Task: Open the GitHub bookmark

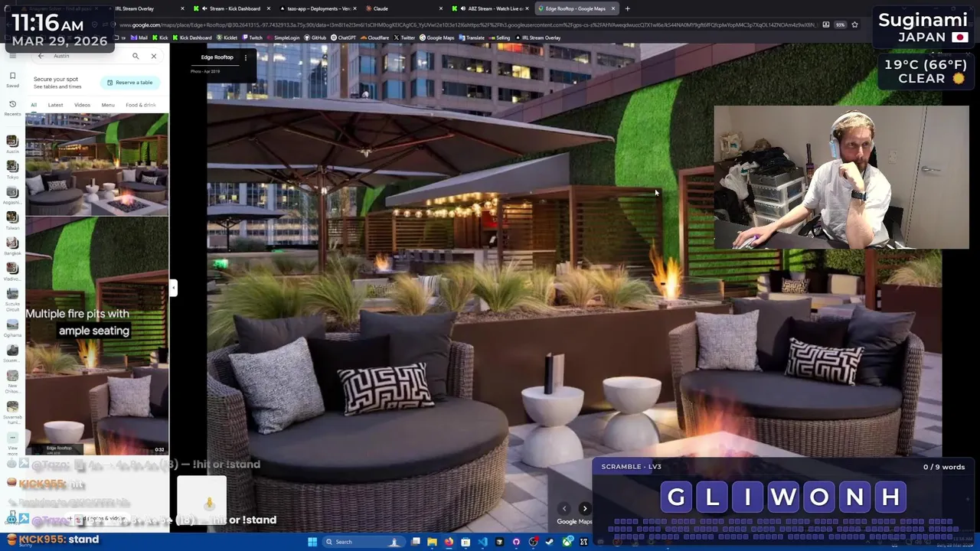Action: tap(315, 37)
